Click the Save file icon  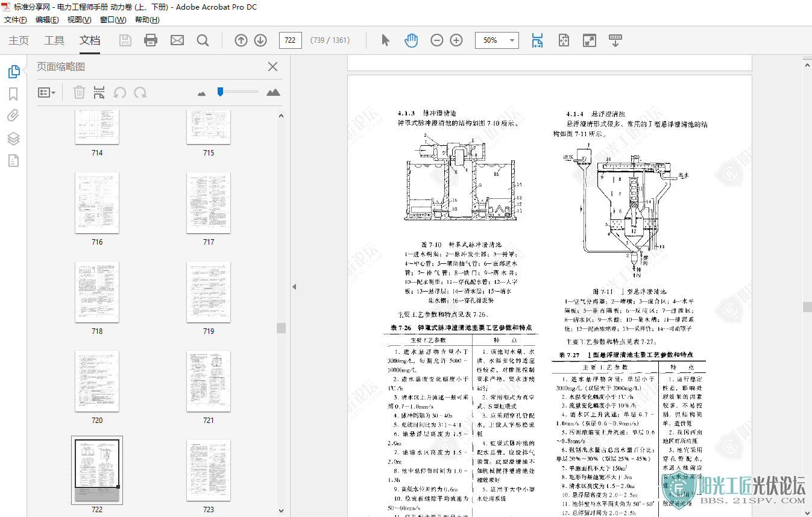[125, 40]
